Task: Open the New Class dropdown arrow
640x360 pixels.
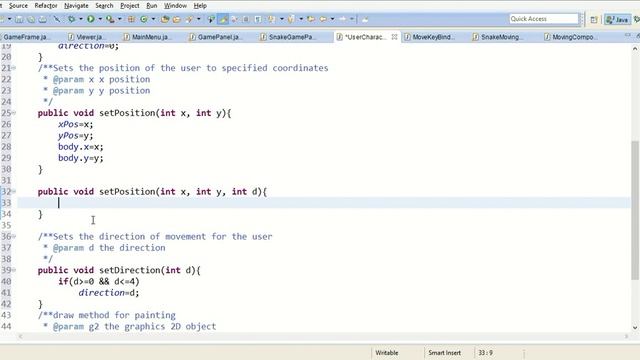Action: [153, 19]
